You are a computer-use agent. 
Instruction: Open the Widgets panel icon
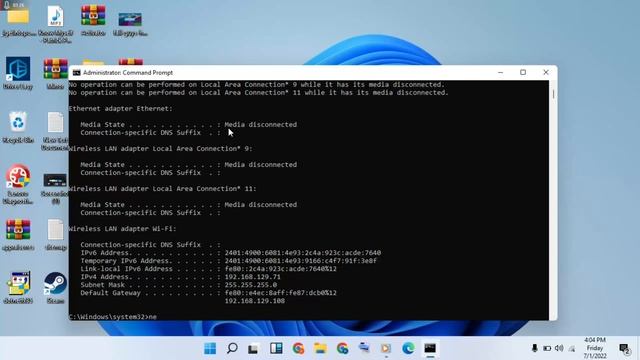point(276,348)
